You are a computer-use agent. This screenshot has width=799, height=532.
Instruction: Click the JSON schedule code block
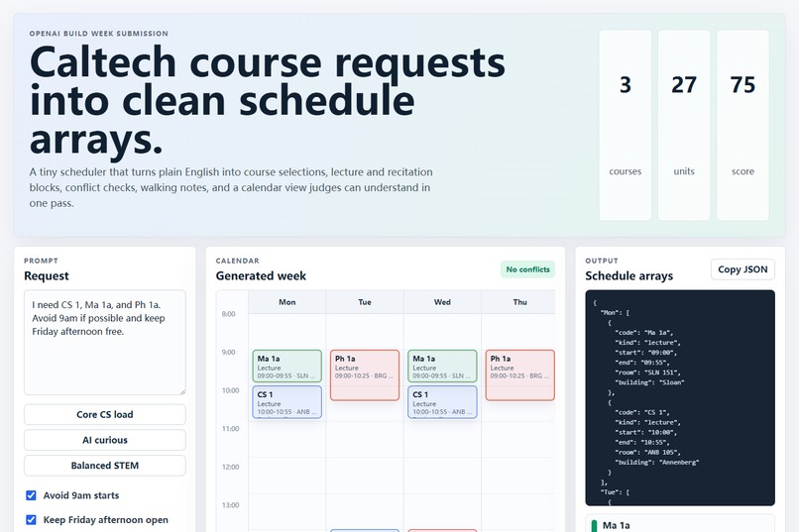click(680, 398)
